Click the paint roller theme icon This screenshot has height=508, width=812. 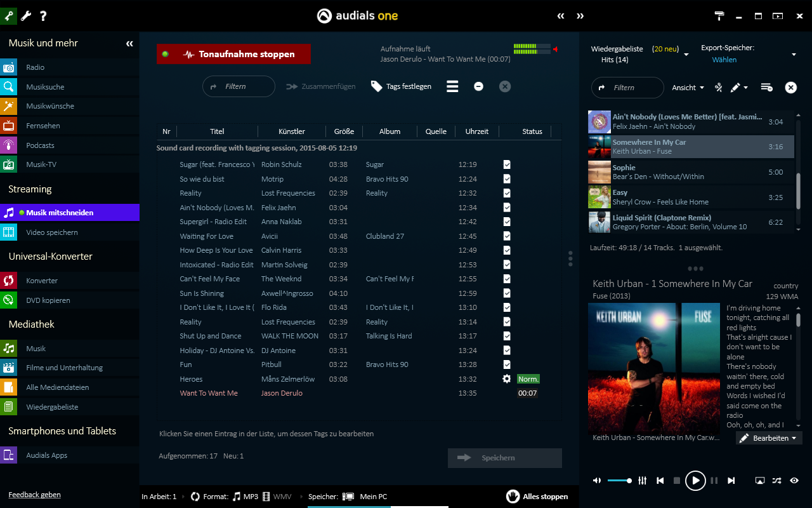[719, 16]
